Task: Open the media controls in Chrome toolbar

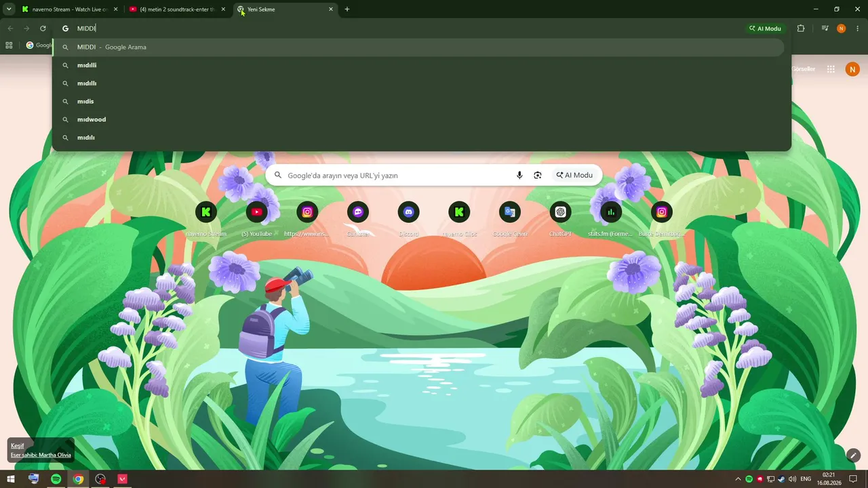Action: click(825, 28)
